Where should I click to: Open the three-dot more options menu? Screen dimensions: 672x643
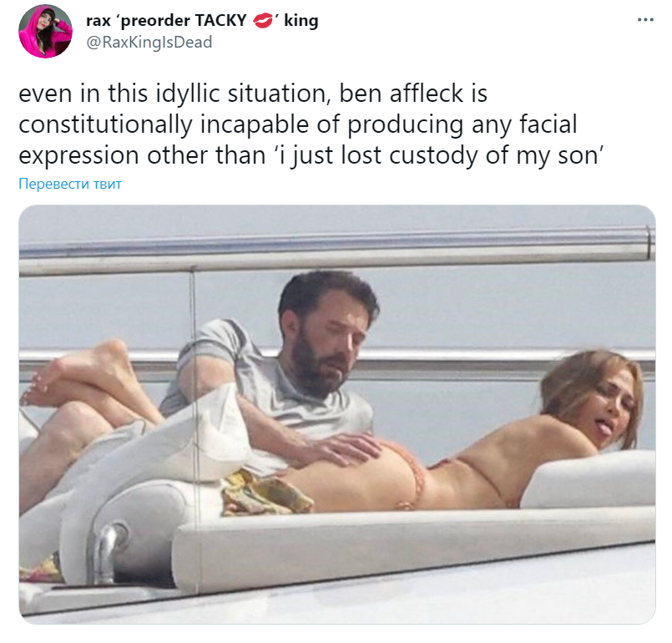[x=645, y=20]
